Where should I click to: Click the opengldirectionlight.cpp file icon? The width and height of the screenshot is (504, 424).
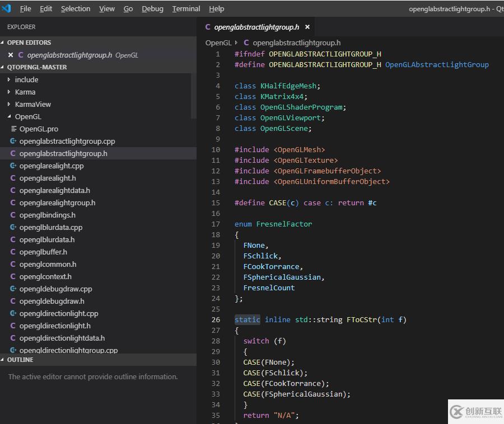pyautogui.click(x=13, y=313)
